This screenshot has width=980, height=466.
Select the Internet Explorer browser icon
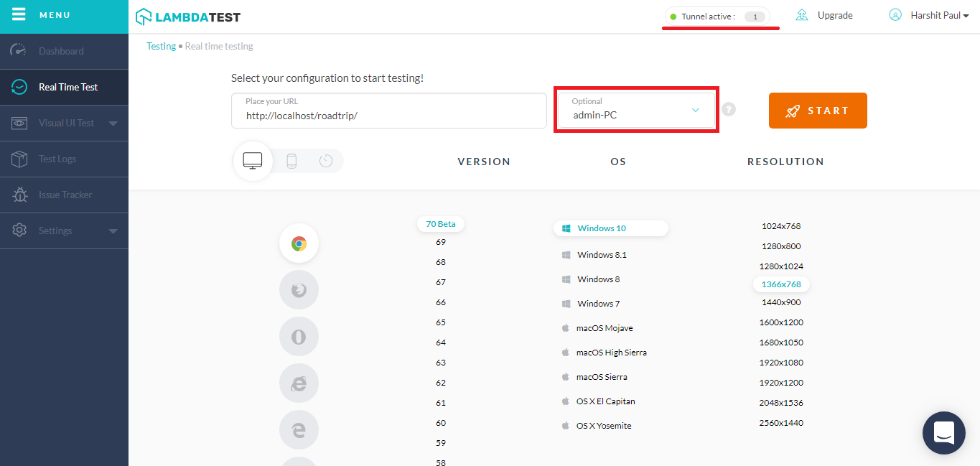(x=299, y=383)
